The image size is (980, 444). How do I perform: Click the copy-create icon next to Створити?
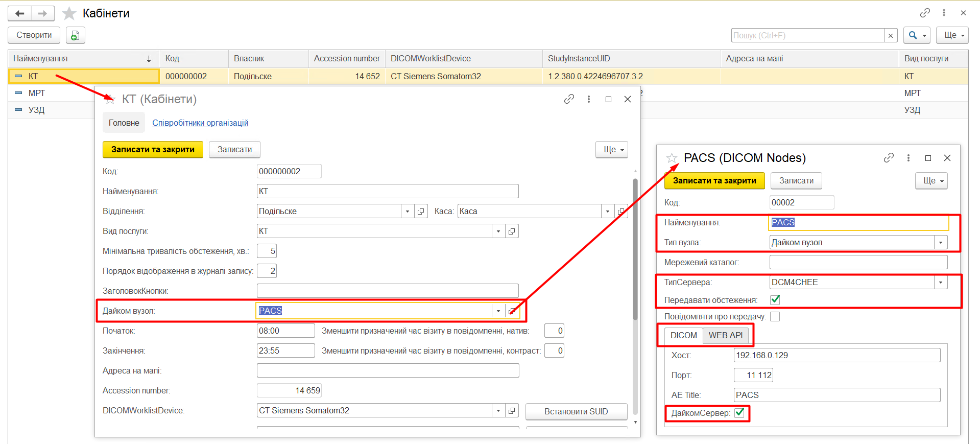75,35
